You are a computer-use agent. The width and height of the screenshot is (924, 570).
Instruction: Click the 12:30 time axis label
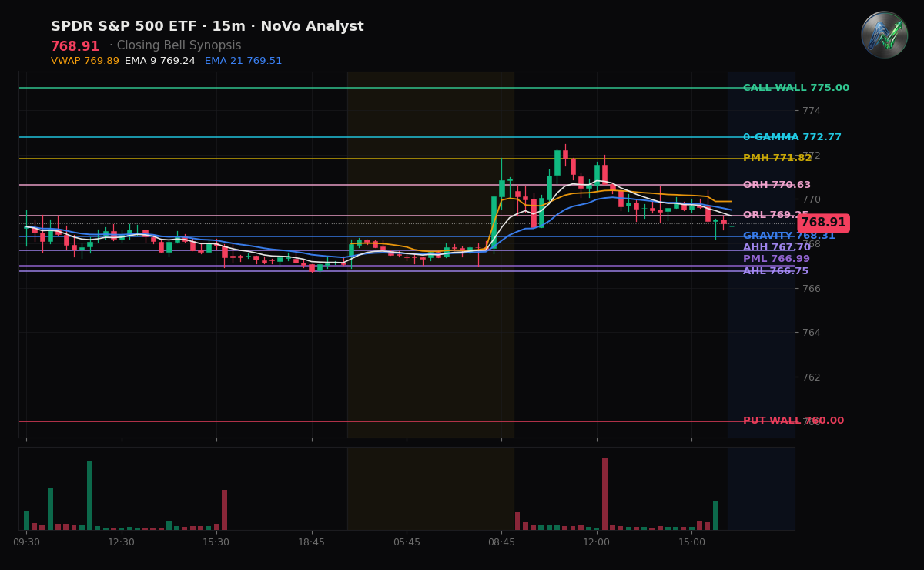[121, 542]
